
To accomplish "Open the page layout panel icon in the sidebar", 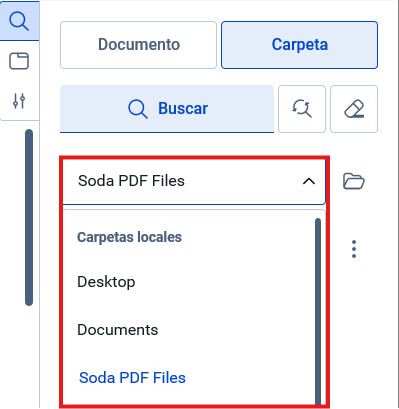I will click(x=19, y=61).
